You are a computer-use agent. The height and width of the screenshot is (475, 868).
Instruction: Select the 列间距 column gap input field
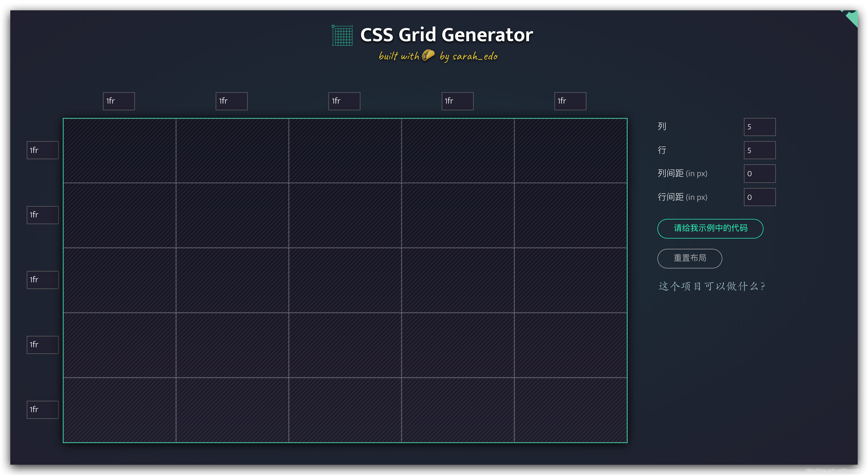pos(759,174)
